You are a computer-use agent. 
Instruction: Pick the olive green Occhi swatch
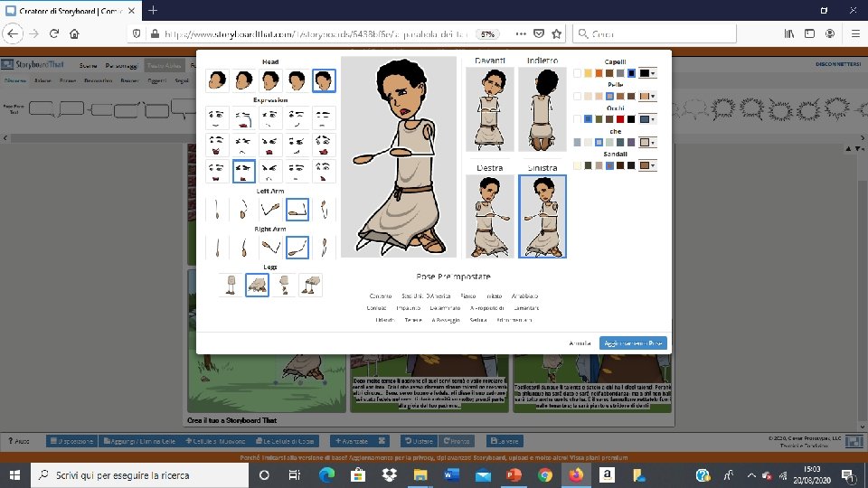click(x=599, y=119)
